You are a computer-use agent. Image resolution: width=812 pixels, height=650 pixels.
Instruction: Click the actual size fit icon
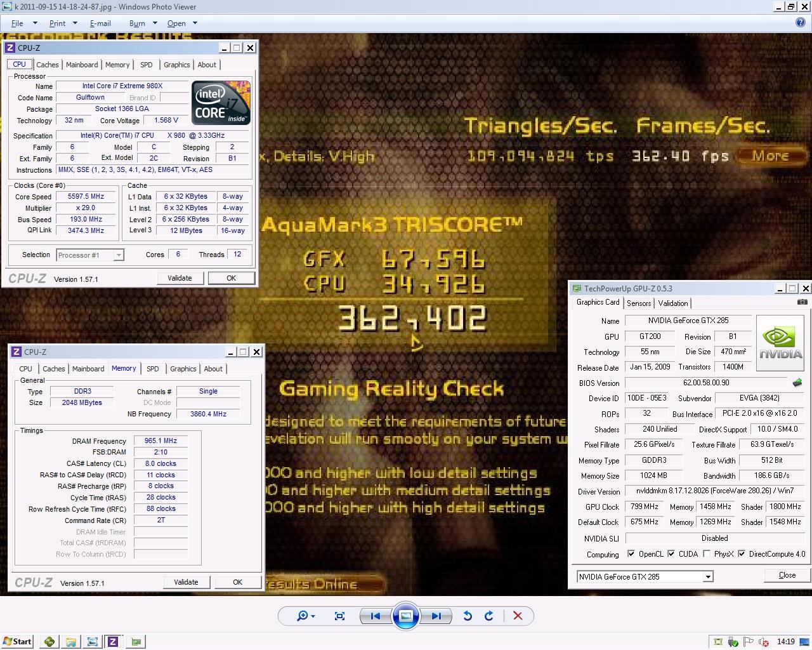[339, 616]
